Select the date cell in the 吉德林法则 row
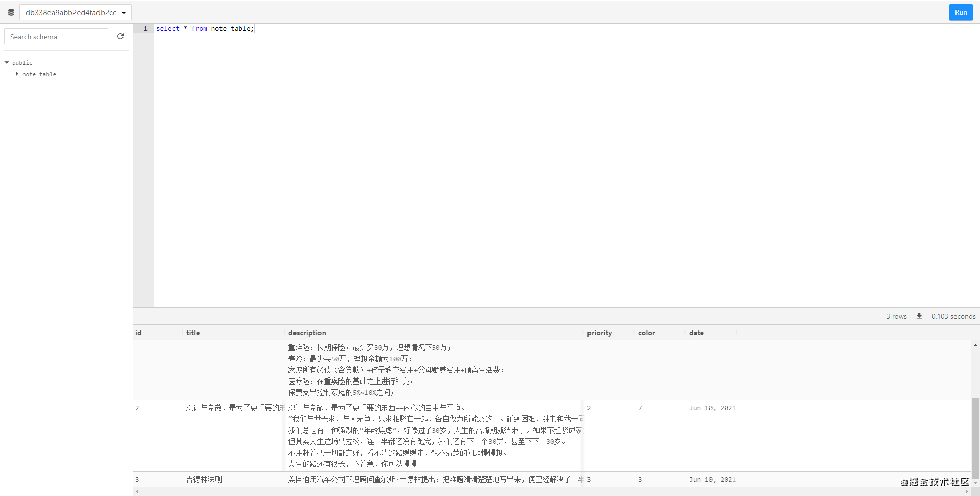This screenshot has height=496, width=980. tap(712, 479)
